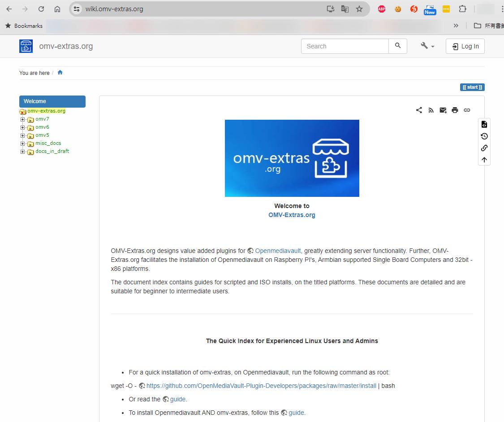Open the all bookmarks folder
The width and height of the screenshot is (504, 422).
point(488,26)
